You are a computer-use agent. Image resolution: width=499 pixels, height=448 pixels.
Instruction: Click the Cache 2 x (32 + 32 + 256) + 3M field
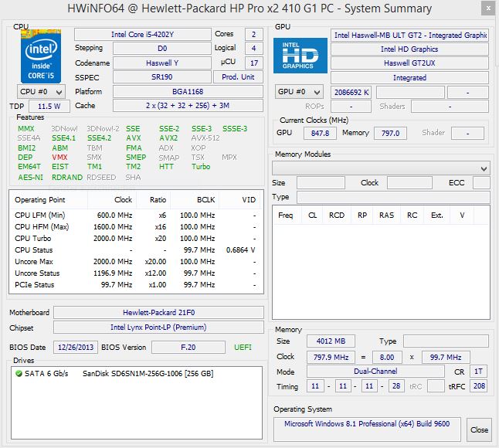188,106
